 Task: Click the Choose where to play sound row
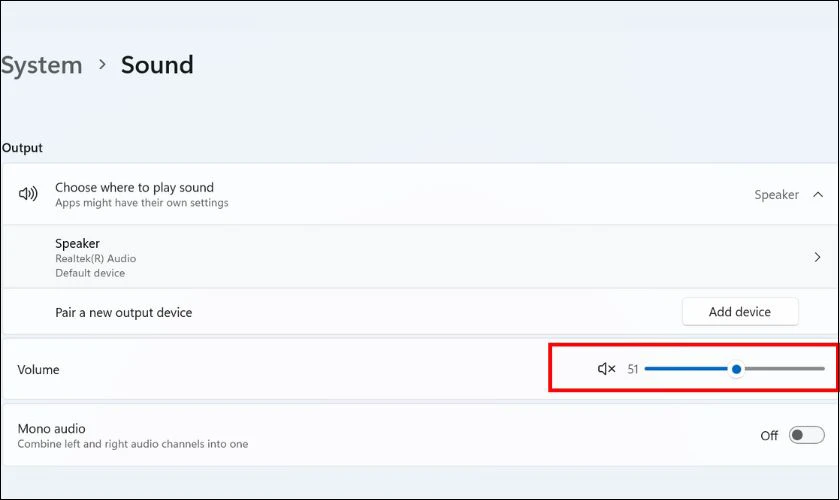(420, 194)
